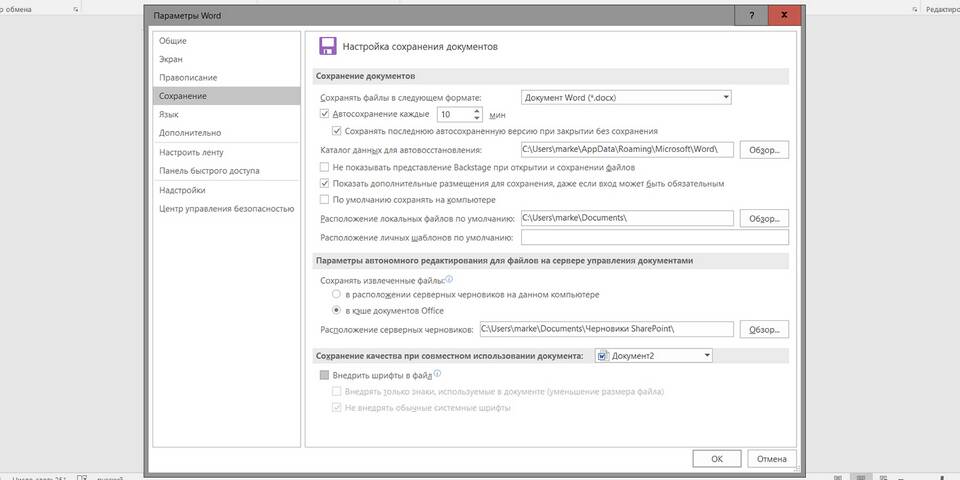Screen dimensions: 960x480
Task: Click the server drafts path field
Action: click(x=606, y=329)
